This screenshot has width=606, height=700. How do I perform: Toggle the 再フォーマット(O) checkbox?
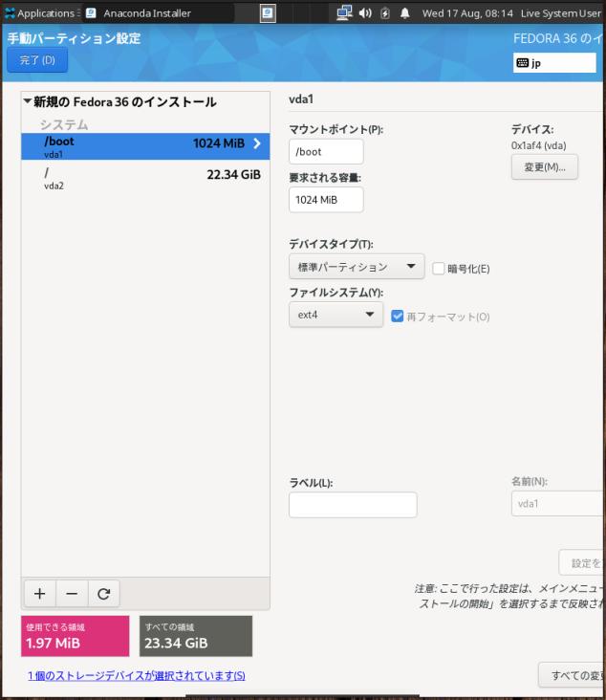click(397, 317)
